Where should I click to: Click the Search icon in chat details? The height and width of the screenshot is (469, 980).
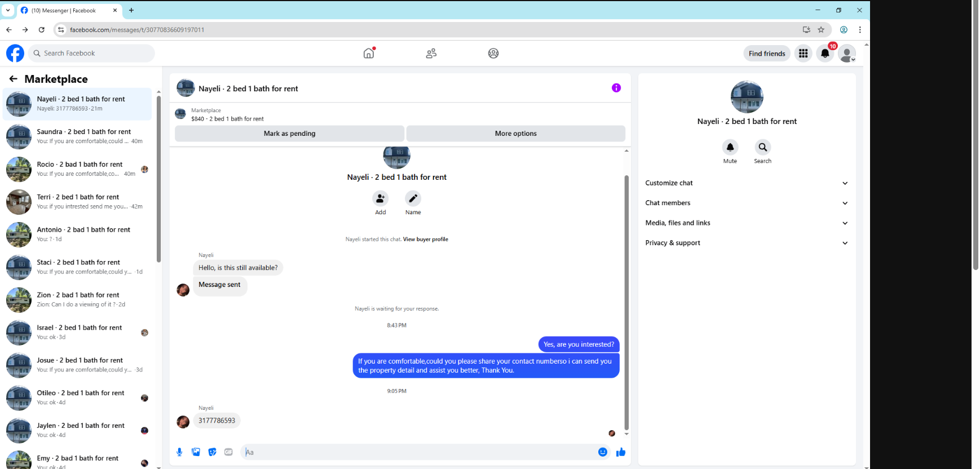[x=763, y=147]
